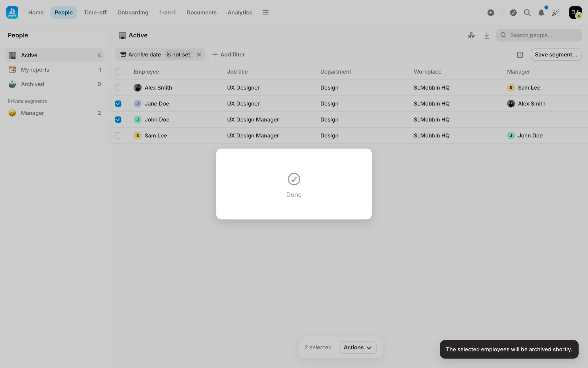The height and width of the screenshot is (368, 588).
Task: Uncheck the Jane Doe checkbox
Action: pos(118,104)
